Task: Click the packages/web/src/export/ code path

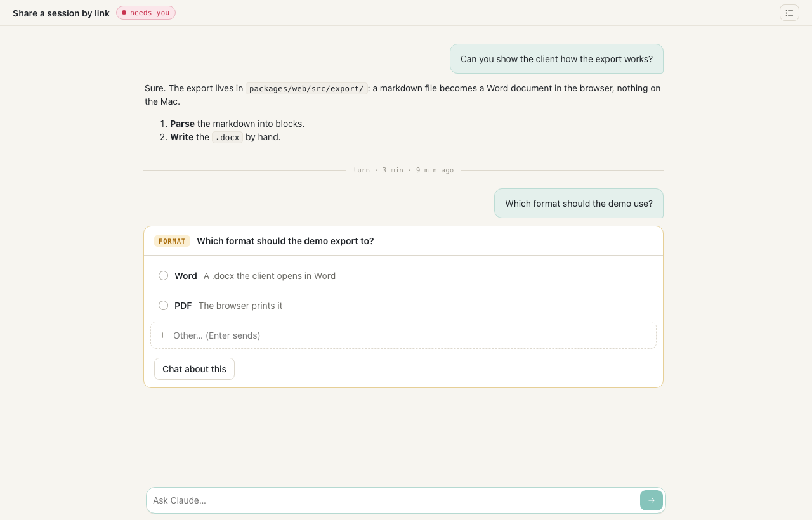Action: pos(306,89)
